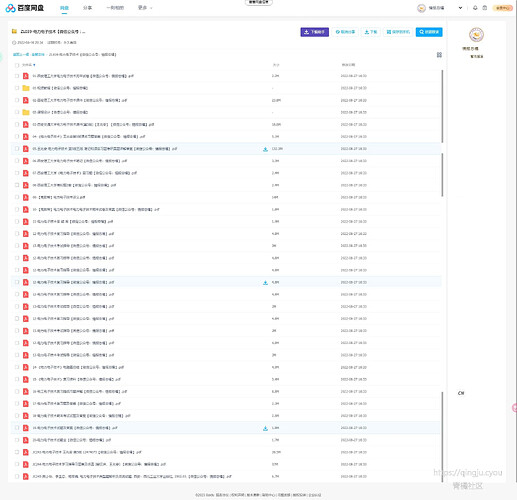517x500 pixels.
Task: Toggle the select-all files checkbox
Action: tap(17, 65)
